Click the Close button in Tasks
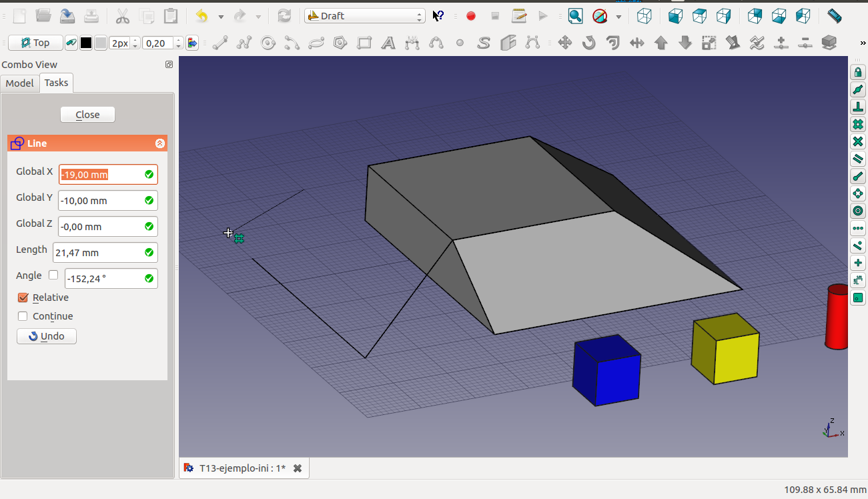The height and width of the screenshot is (499, 868). pyautogui.click(x=87, y=115)
